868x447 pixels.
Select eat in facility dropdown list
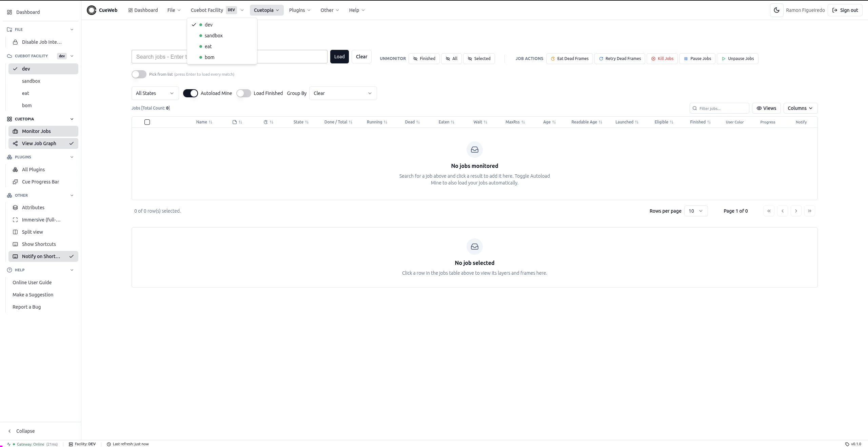[x=222, y=46]
